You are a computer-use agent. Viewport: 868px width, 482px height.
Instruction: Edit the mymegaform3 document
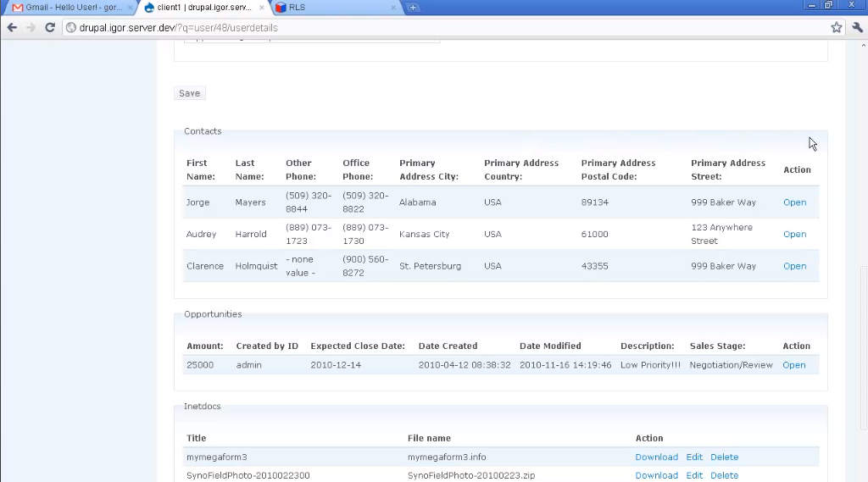pyautogui.click(x=694, y=457)
